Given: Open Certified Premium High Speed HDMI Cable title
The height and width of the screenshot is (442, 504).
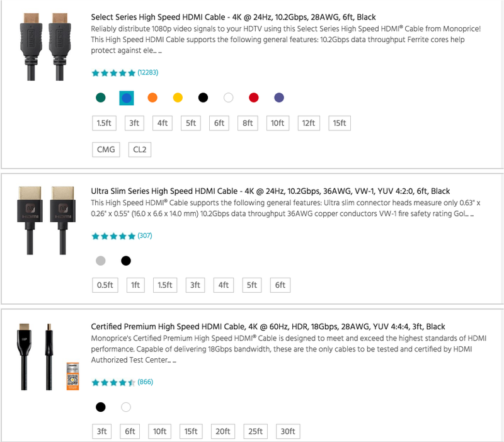Looking at the screenshot, I should pos(268,327).
